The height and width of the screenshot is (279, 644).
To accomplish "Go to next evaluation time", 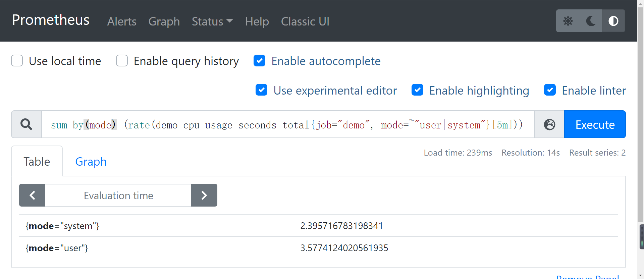I will point(204,195).
